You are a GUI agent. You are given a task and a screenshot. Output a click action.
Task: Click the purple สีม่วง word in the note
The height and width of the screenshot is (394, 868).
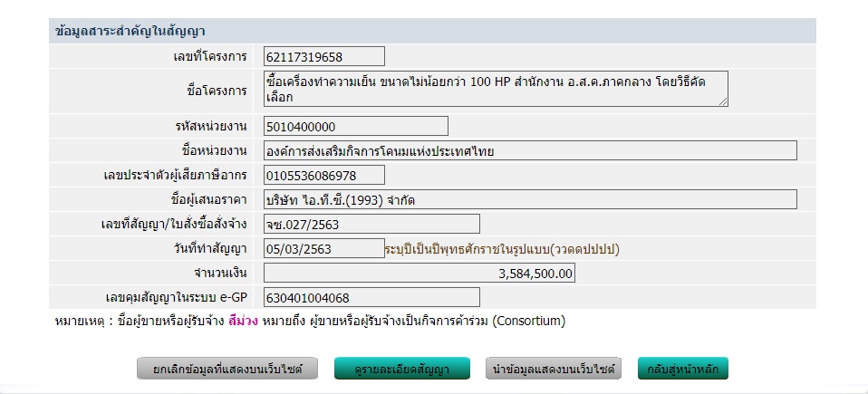[243, 321]
